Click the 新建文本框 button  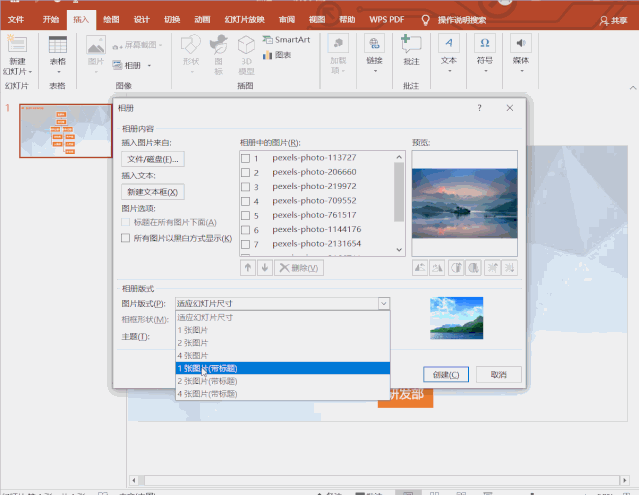coord(153,192)
